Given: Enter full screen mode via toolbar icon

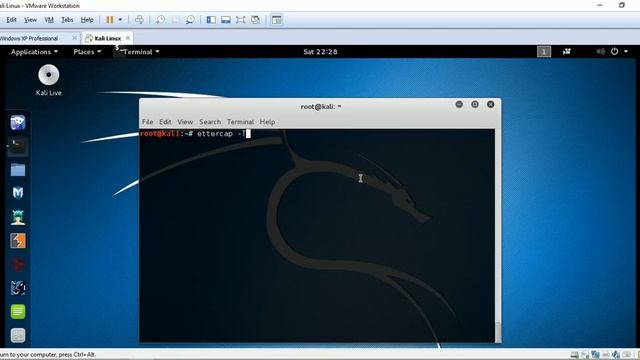Looking at the screenshot, I should tap(240, 20).
